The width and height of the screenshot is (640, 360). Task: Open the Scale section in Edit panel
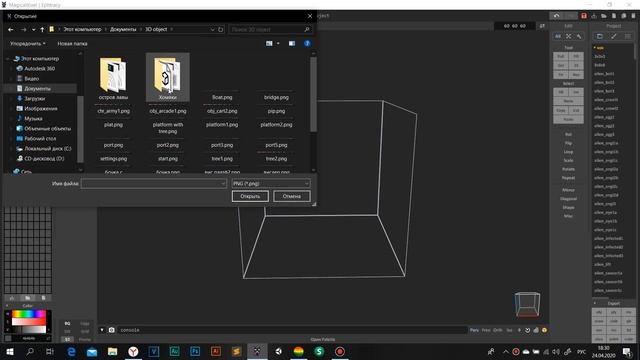click(x=568, y=160)
